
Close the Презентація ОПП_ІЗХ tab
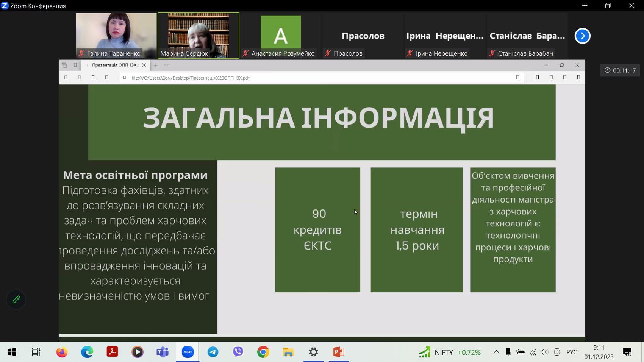point(144,65)
